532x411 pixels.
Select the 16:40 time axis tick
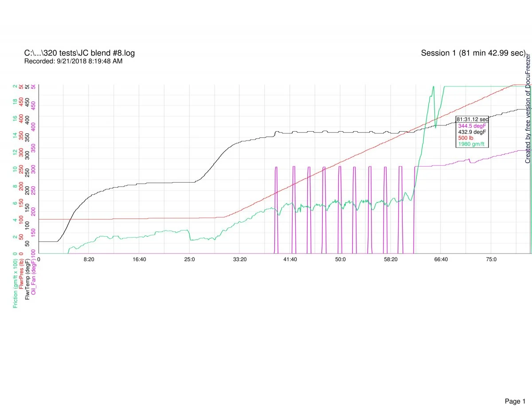pos(139,259)
